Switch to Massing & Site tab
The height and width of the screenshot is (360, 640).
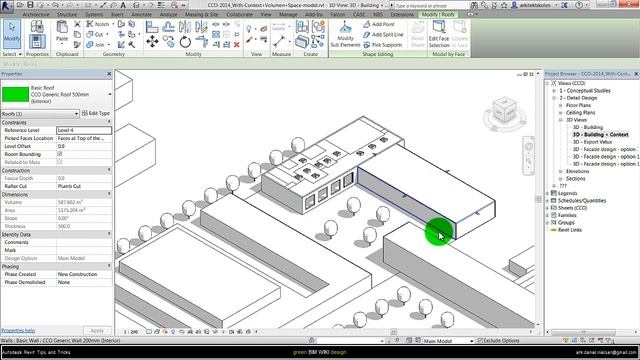pyautogui.click(x=202, y=14)
